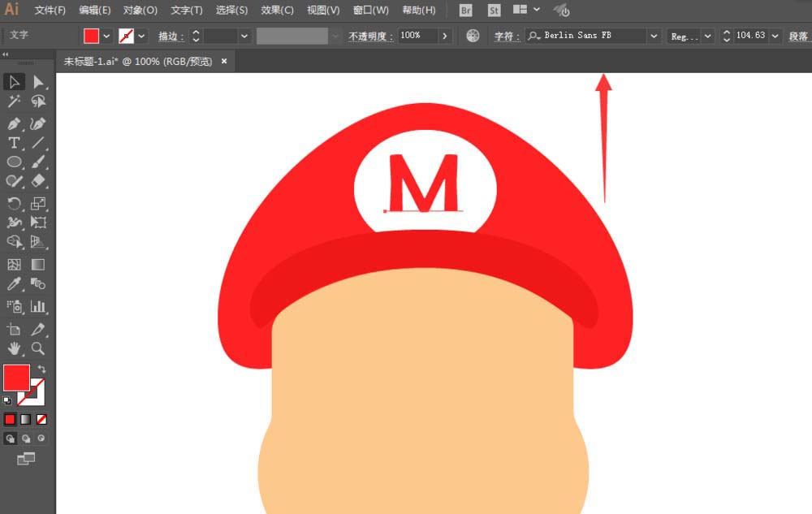
Task: Select the Free Transform tool
Action: coord(38,222)
